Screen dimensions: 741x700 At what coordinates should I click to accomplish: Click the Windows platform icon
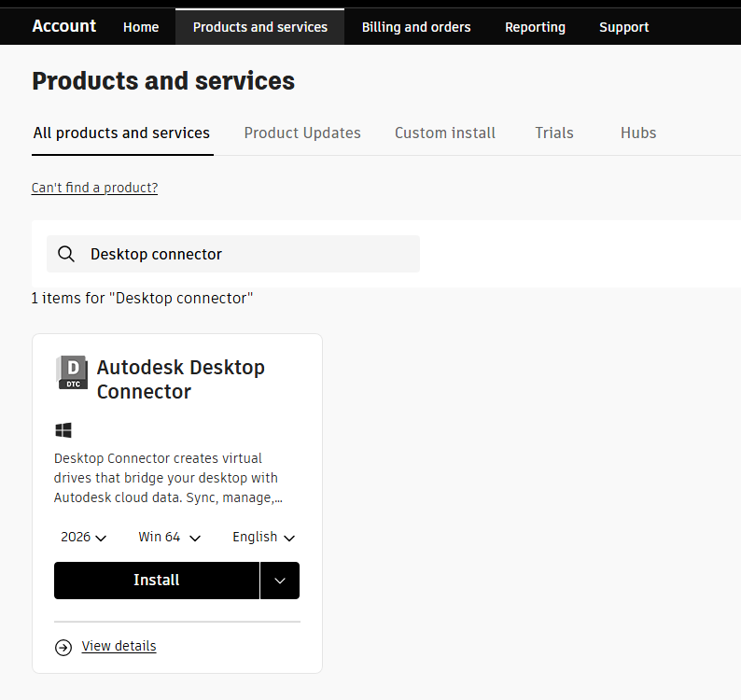pos(63,430)
